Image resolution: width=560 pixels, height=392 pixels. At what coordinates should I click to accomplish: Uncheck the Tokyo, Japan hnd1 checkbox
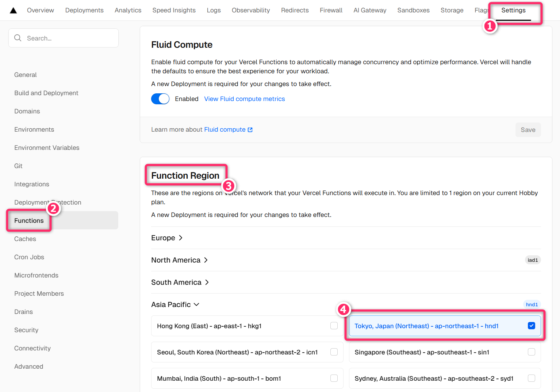pos(531,326)
